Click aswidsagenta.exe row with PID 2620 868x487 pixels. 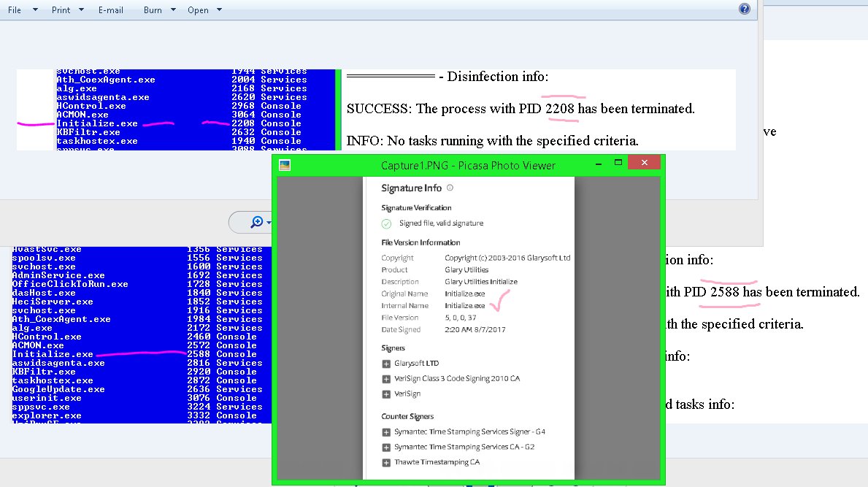tap(182, 97)
